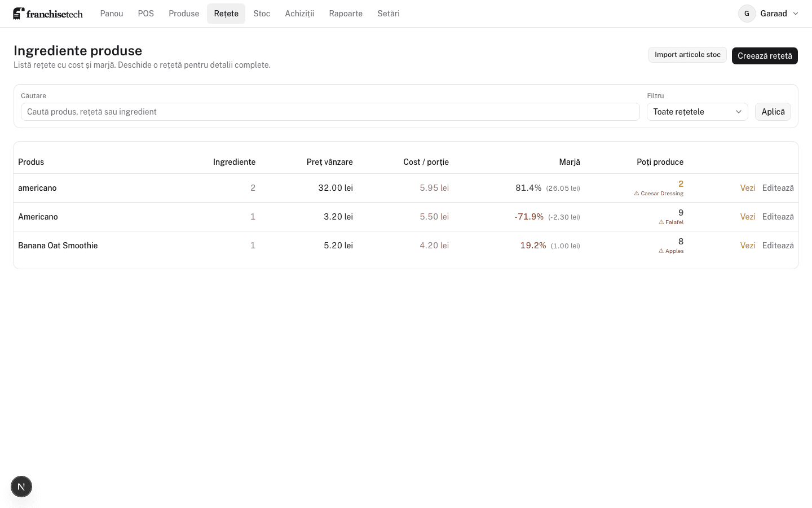
Task: Click the Garaad username label
Action: click(x=774, y=14)
